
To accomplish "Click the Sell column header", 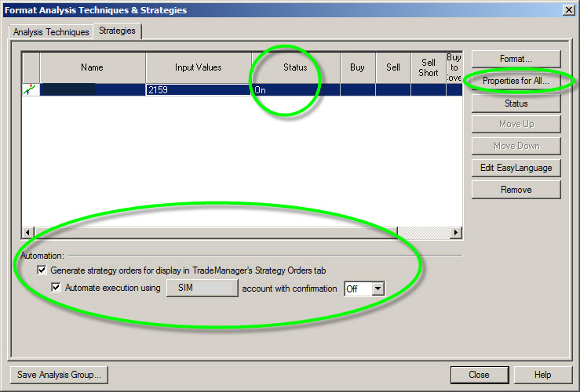I will tap(393, 67).
